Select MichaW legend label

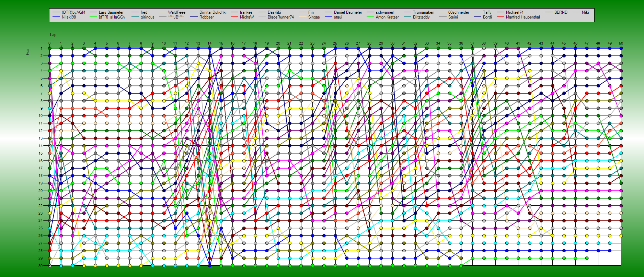coord(247,17)
